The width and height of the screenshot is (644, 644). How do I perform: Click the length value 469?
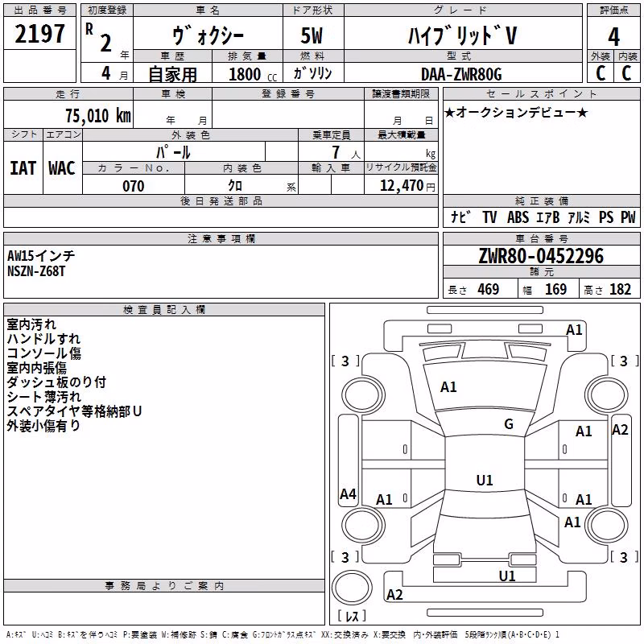click(x=489, y=290)
